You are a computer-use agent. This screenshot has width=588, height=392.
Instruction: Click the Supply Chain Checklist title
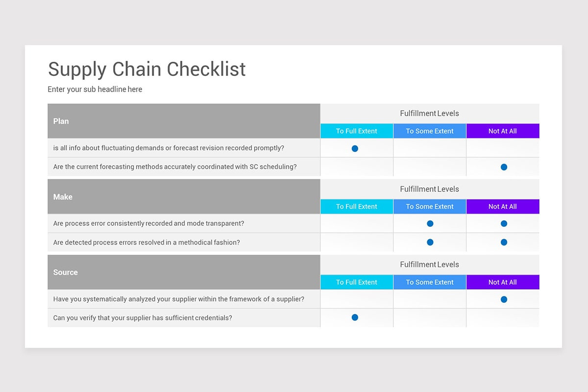pyautogui.click(x=147, y=69)
